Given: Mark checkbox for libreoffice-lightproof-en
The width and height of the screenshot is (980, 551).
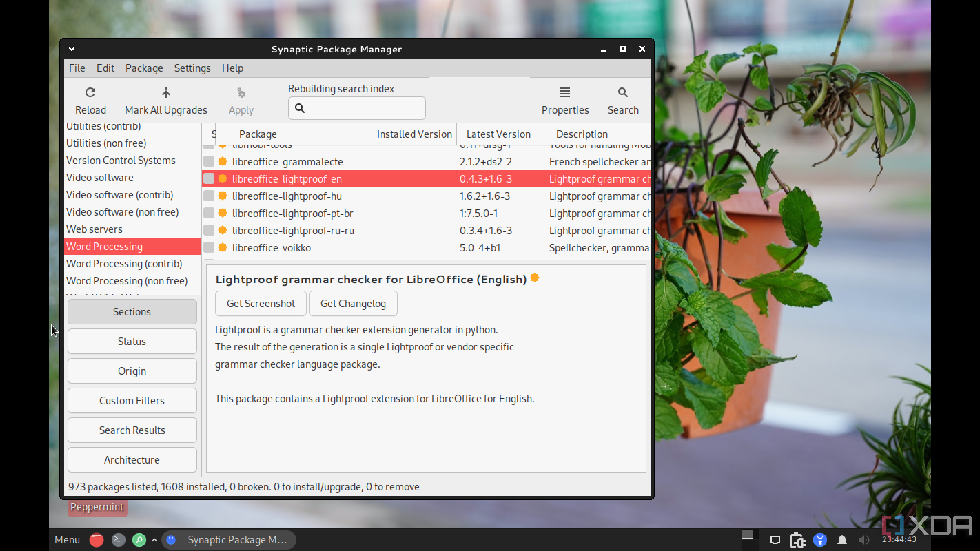Looking at the screenshot, I should [x=208, y=179].
